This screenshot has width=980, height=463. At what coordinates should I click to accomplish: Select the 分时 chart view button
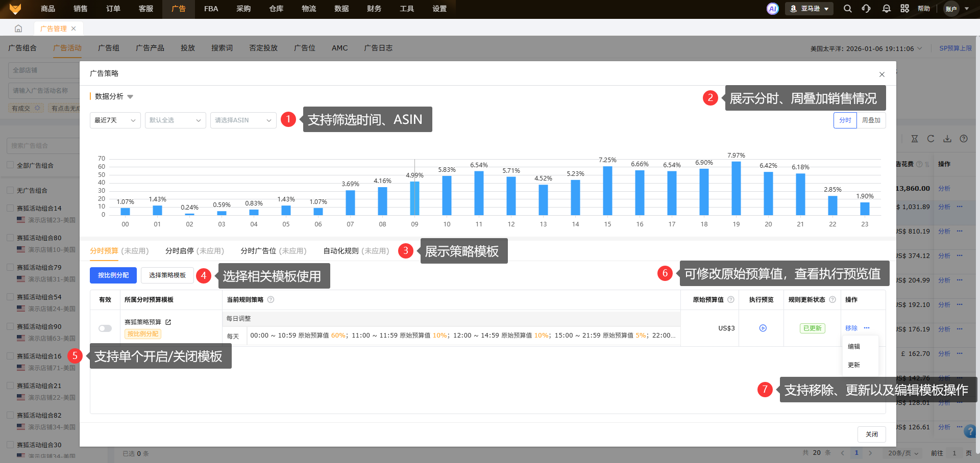[x=845, y=120]
